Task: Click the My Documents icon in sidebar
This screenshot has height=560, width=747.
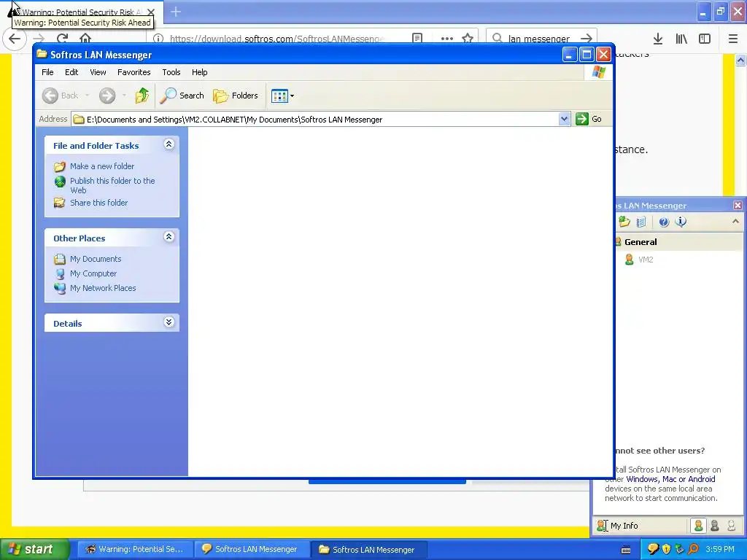Action: (x=60, y=259)
